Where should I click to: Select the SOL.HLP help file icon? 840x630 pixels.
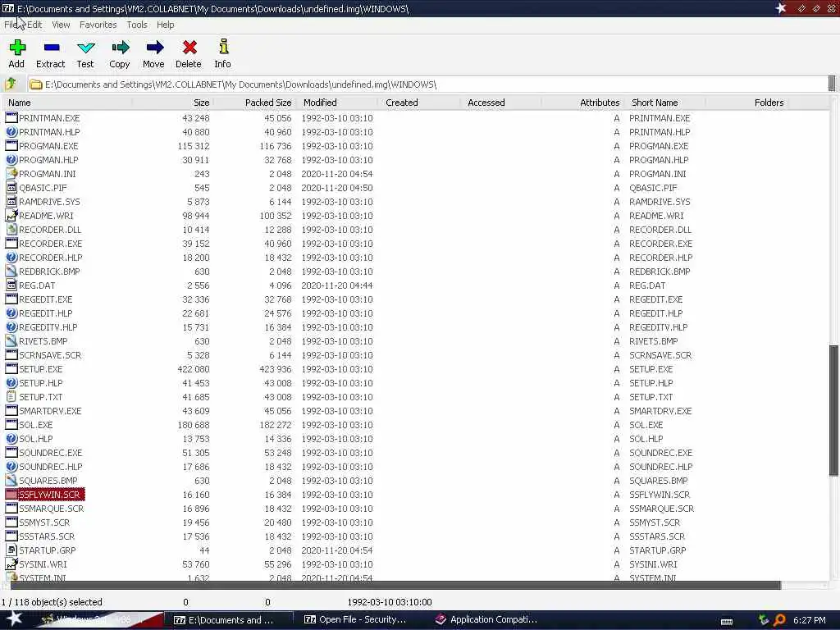tap(11, 439)
